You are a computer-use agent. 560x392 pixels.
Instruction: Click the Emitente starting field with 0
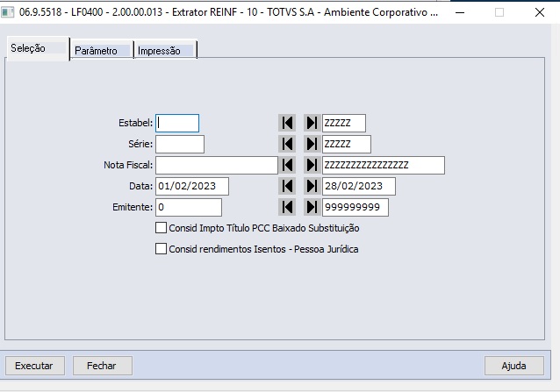pos(189,207)
